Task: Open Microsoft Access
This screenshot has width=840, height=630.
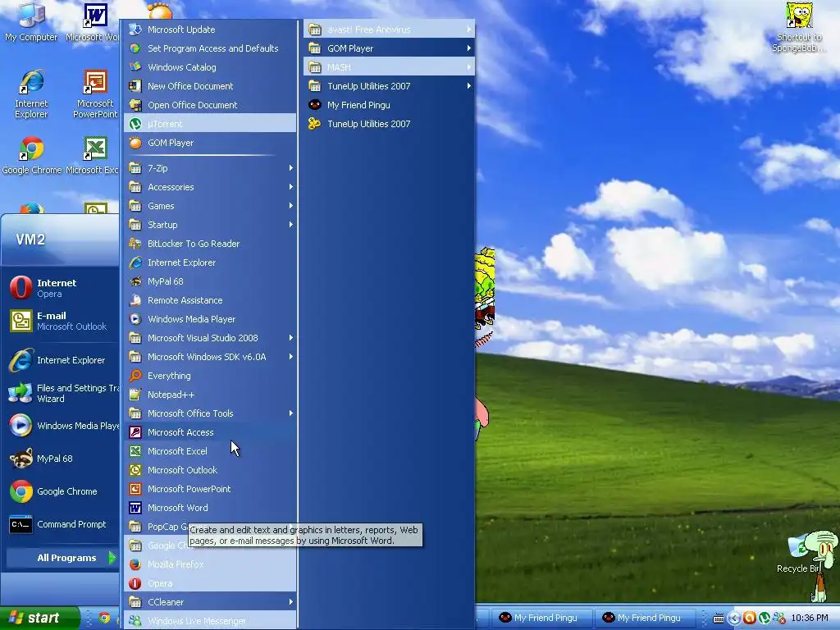Action: (209, 432)
